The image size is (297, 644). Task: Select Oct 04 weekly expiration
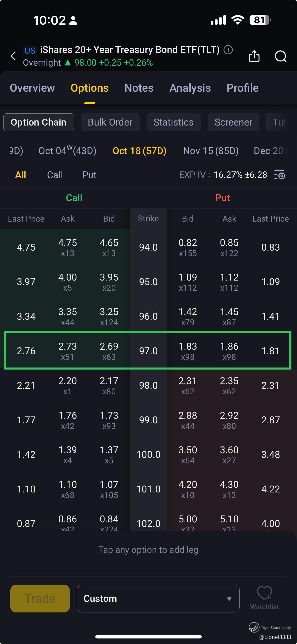[x=67, y=151]
